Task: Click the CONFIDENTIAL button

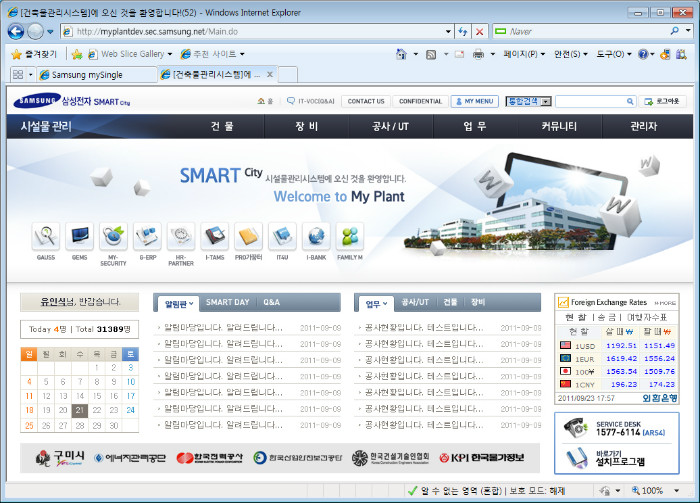Action: point(420,101)
